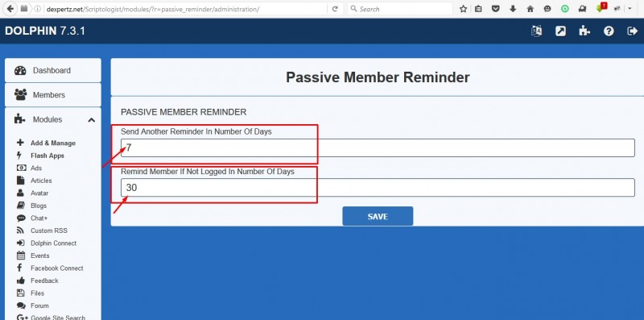The height and width of the screenshot is (320, 644).
Task: Click the Chat+ speech bubble icon
Action: [21, 218]
